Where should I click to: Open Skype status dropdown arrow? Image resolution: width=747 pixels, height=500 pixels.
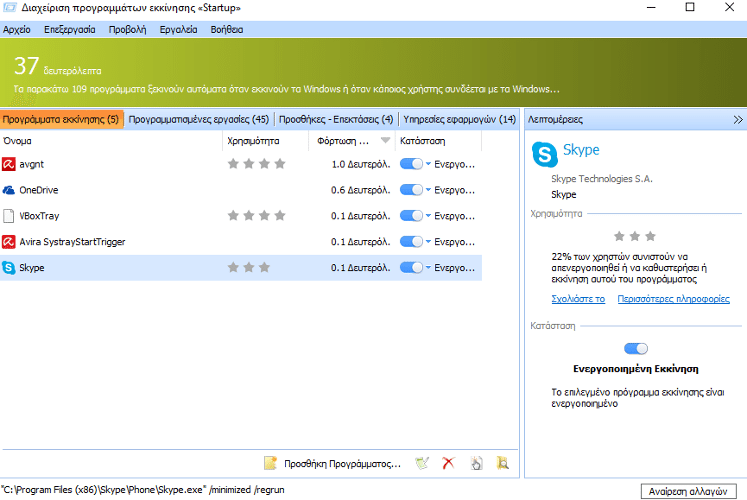click(428, 267)
